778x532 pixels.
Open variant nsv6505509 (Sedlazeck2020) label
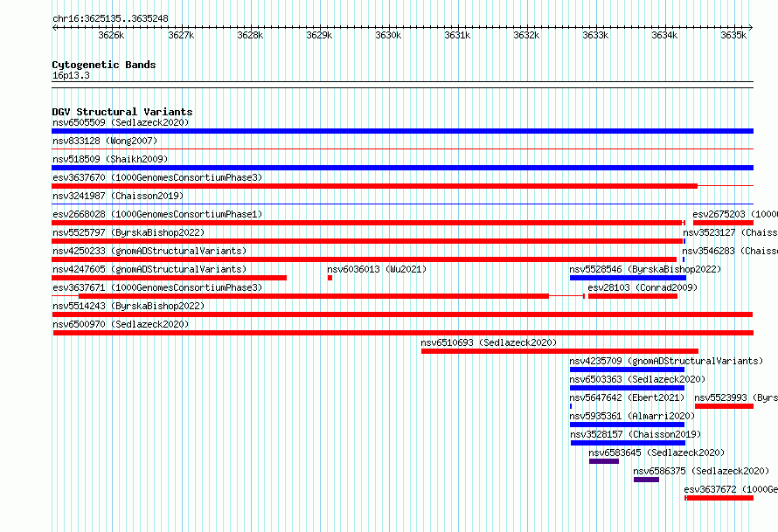[121, 122]
